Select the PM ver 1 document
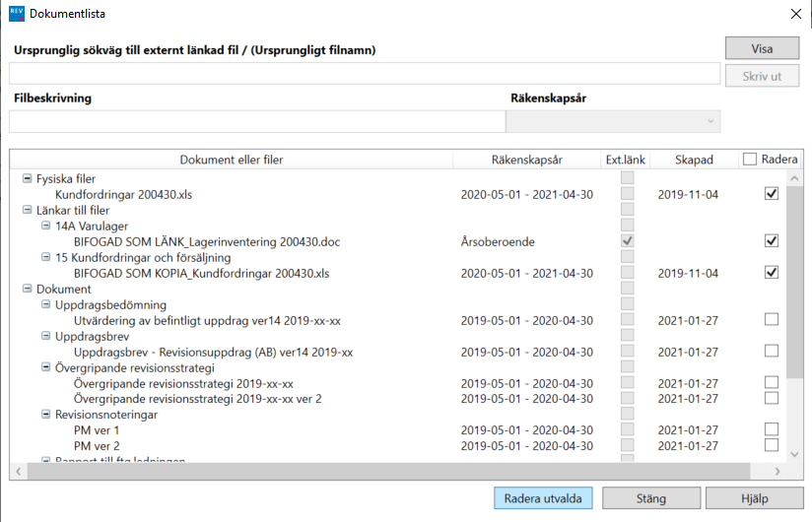Viewport: 812px width, 522px height. tap(97, 430)
